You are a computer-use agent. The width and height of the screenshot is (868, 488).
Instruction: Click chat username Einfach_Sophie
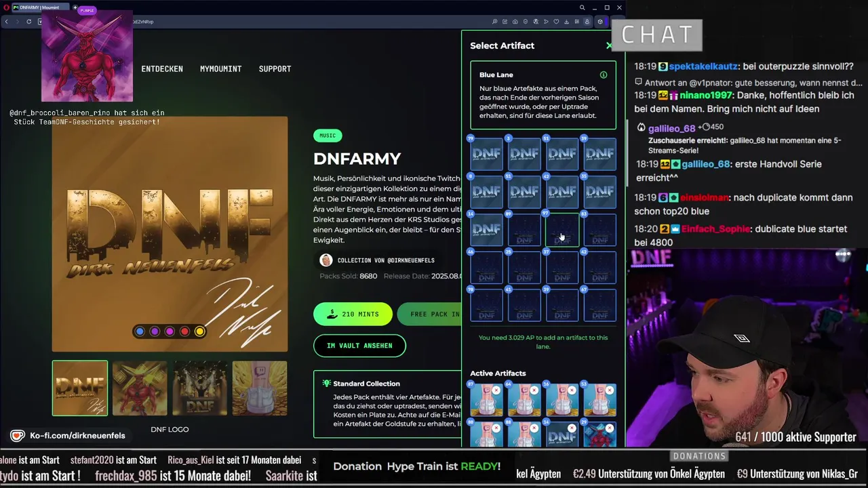(716, 229)
